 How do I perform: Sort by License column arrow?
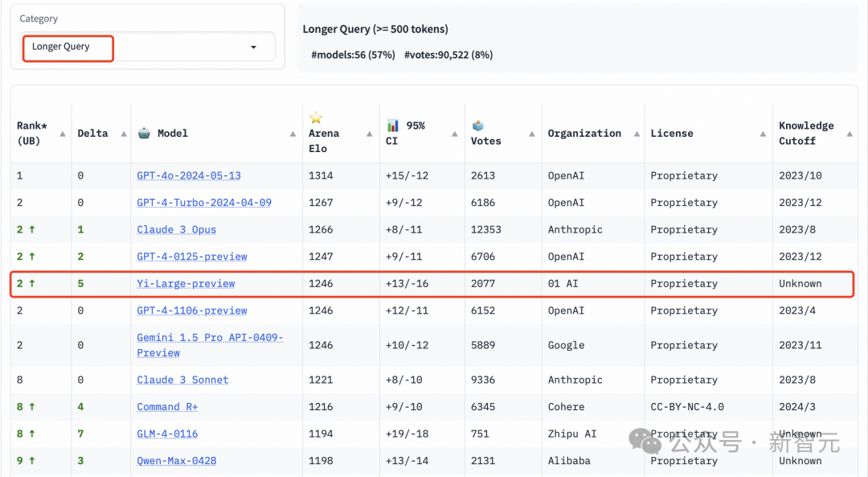[763, 134]
